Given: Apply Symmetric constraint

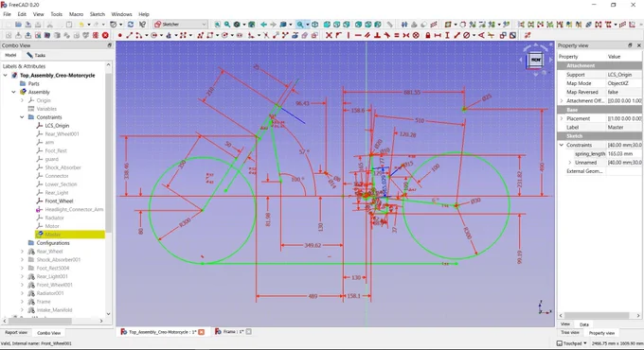Looking at the screenshot, I should 406,35.
